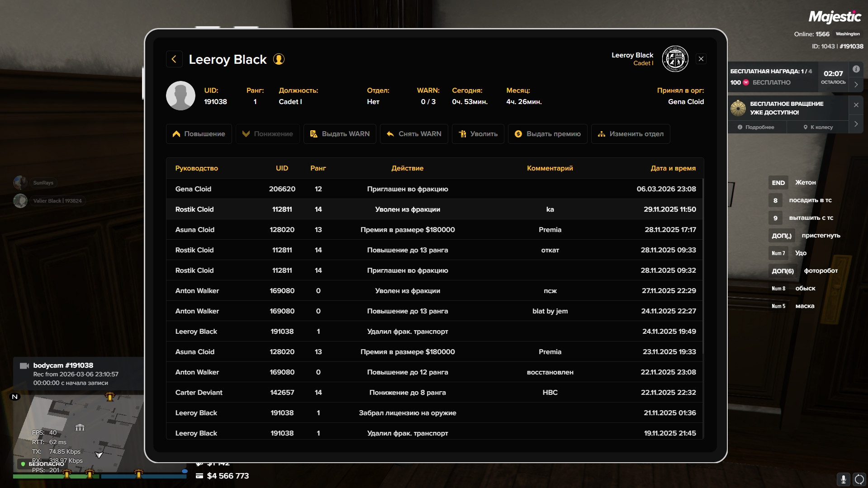Give a bonus via Выдать премию
The width and height of the screenshot is (868, 488).
tap(548, 134)
